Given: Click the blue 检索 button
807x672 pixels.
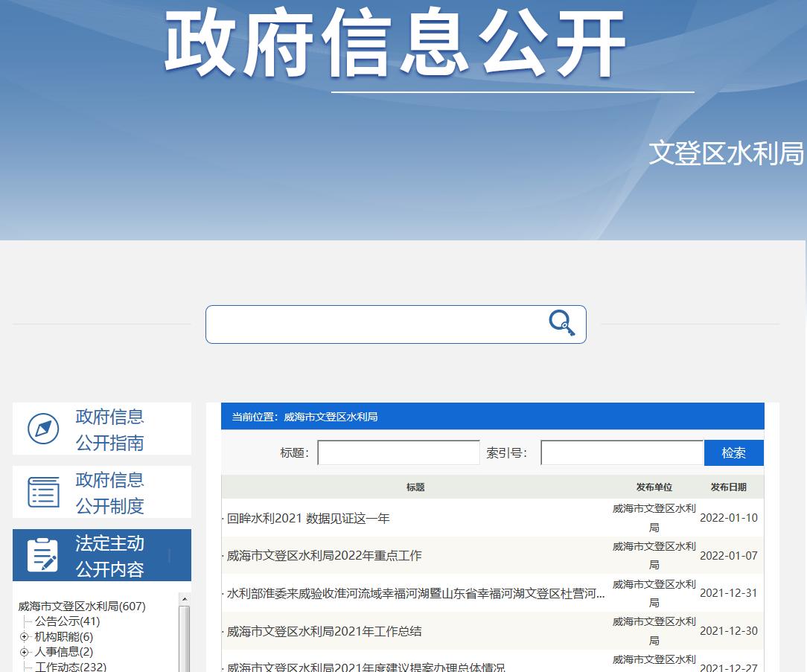Looking at the screenshot, I should 733,453.
